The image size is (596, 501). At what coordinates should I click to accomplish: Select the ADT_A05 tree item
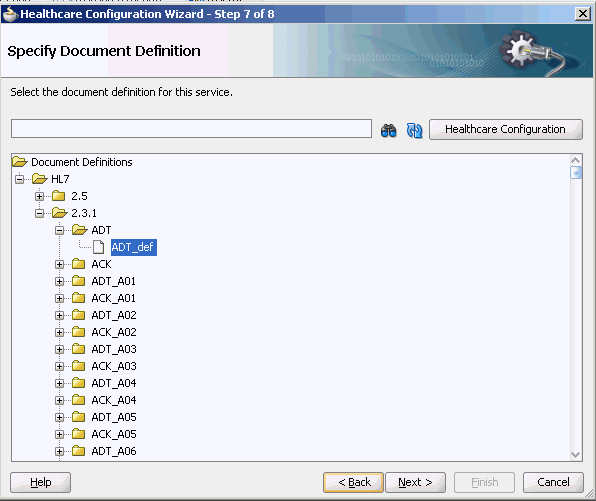(114, 417)
